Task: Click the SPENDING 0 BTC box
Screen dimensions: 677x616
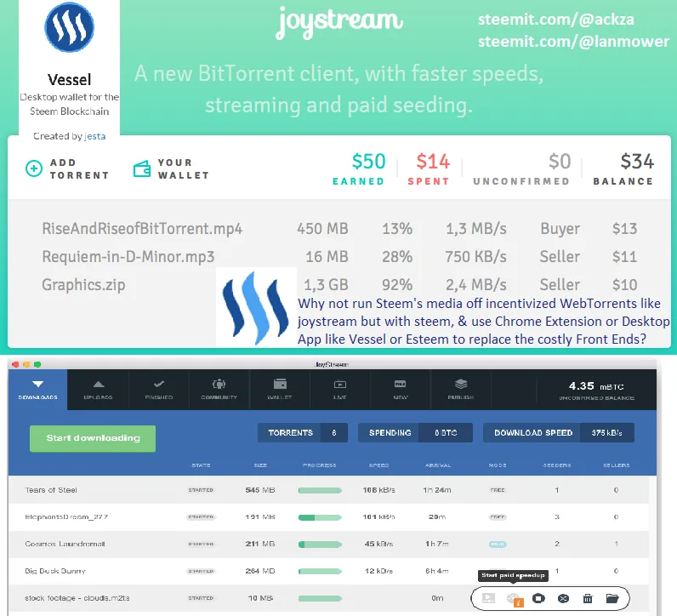Action: pyautogui.click(x=415, y=433)
